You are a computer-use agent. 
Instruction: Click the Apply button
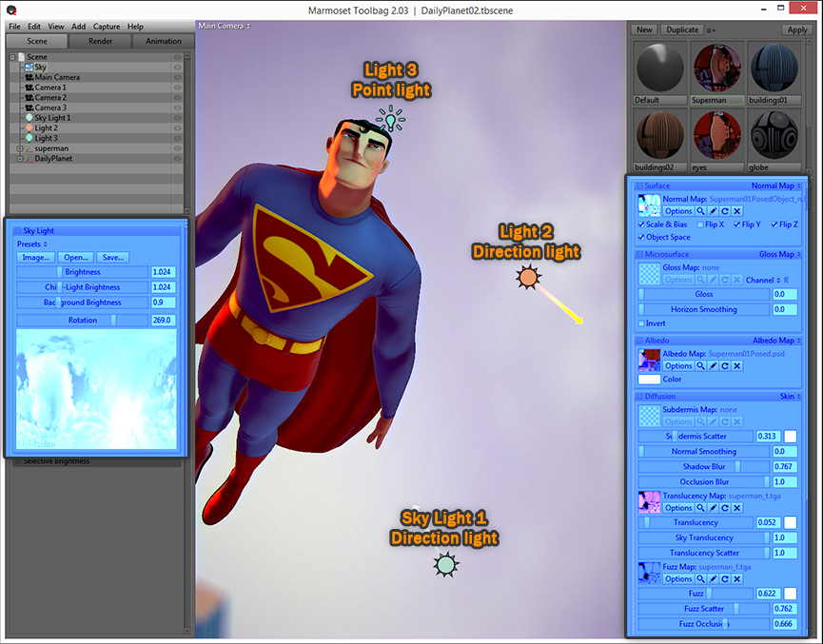point(796,29)
